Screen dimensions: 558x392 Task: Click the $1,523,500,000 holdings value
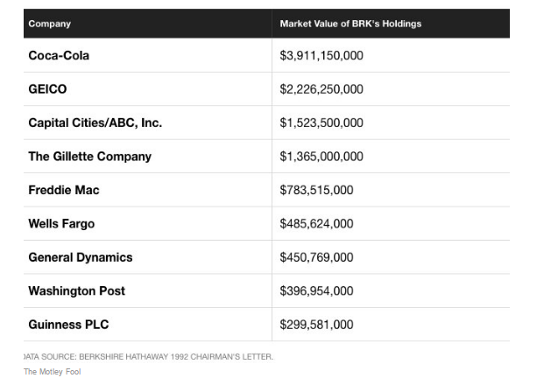click(321, 123)
